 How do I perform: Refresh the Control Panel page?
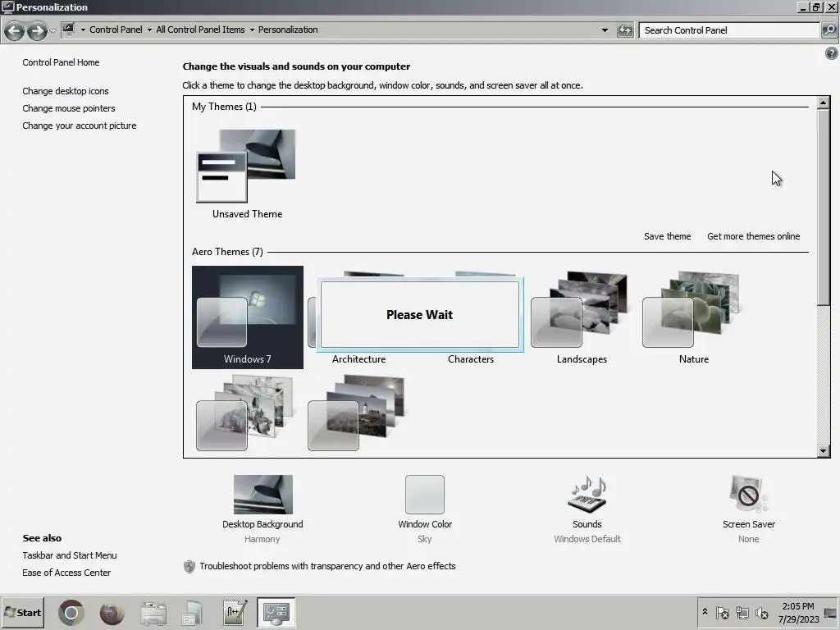[x=624, y=30]
